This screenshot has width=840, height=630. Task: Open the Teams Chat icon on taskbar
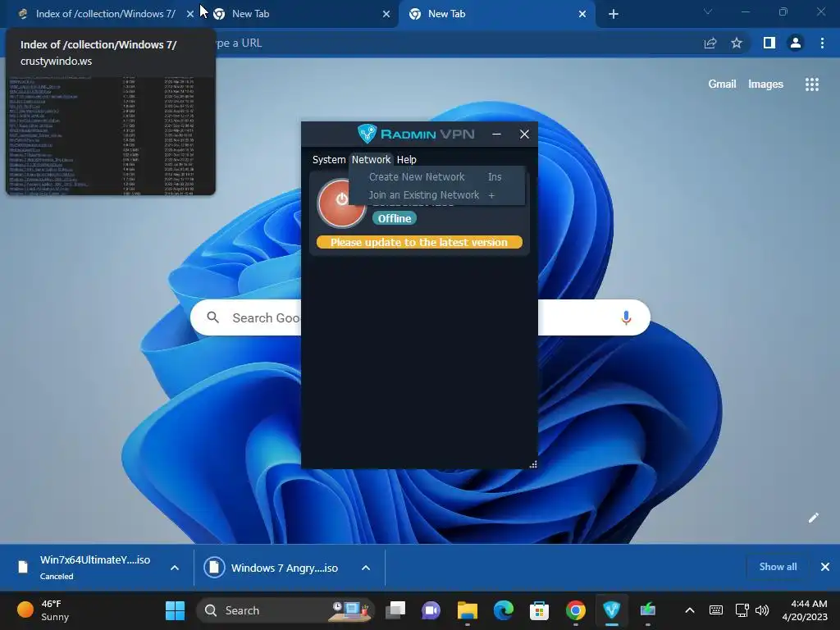pos(431,610)
